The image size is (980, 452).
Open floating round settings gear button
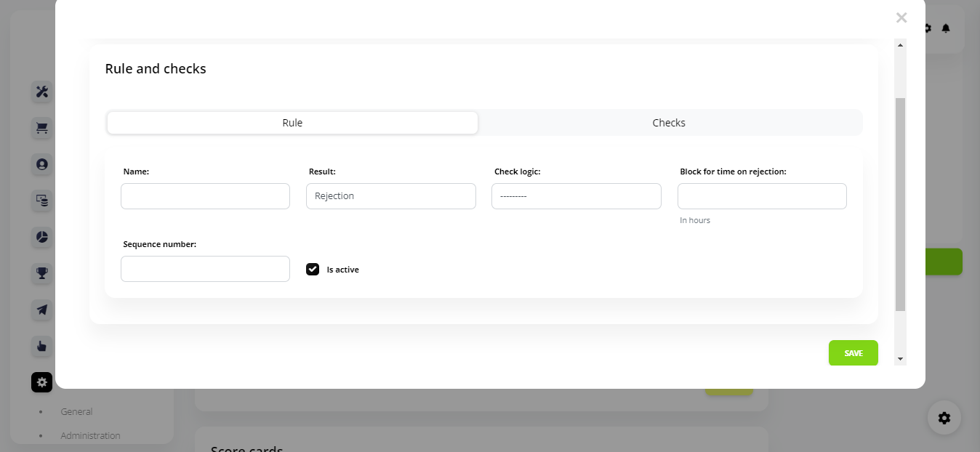click(x=944, y=418)
